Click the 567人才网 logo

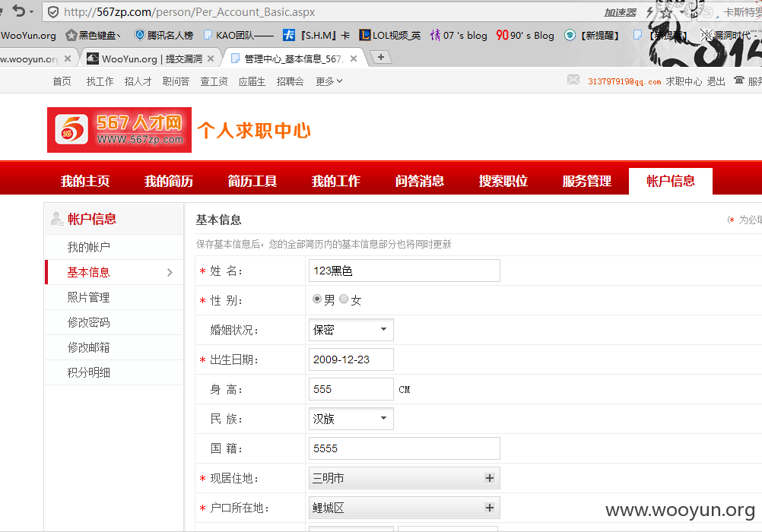119,130
